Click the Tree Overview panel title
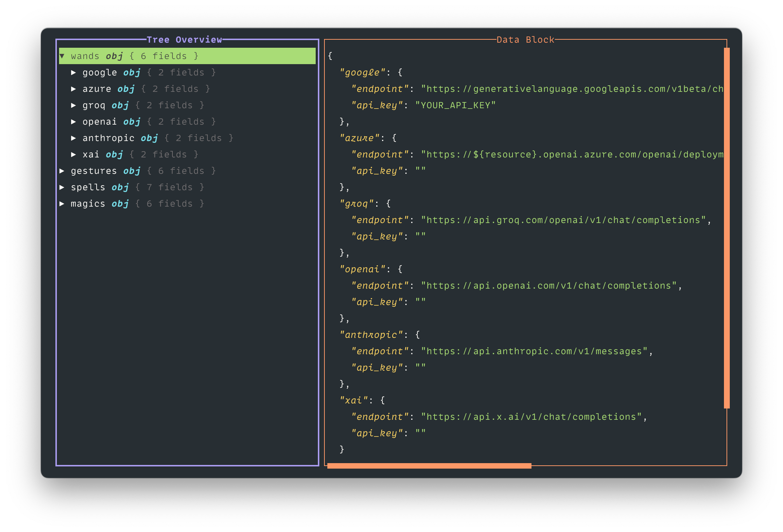The image size is (783, 532). 184,40
